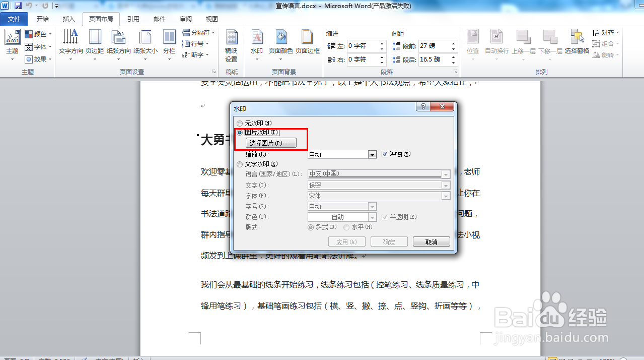Viewport: 644px width, 360px height.
Task: Open the 缩放 (Scale) dropdown in watermark dialog
Action: (x=372, y=154)
